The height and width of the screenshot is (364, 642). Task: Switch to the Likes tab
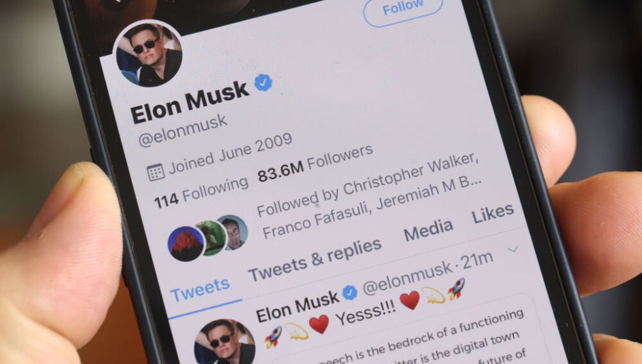pyautogui.click(x=493, y=212)
